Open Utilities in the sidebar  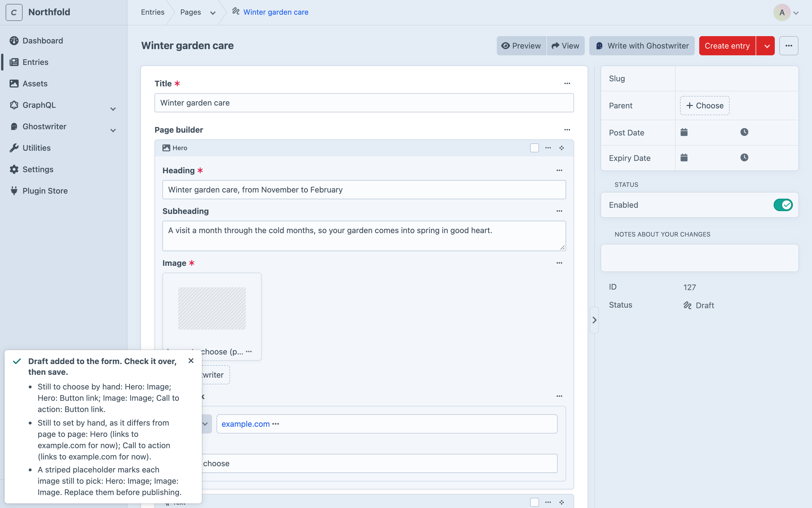click(37, 148)
